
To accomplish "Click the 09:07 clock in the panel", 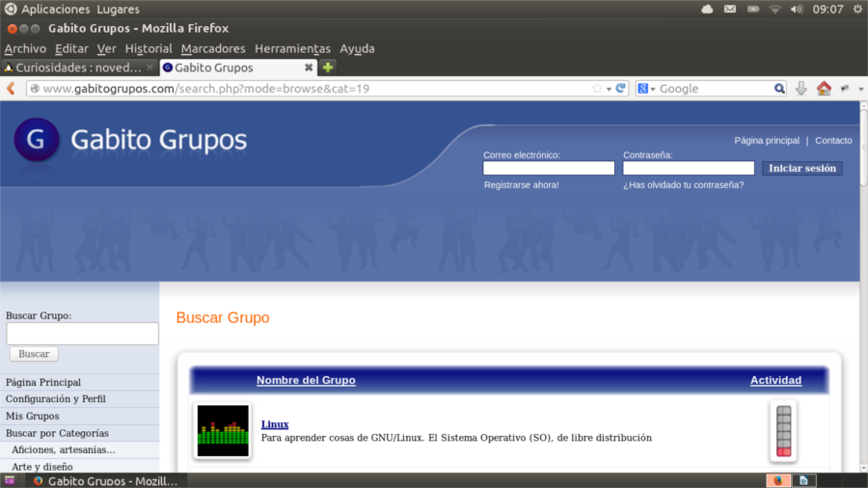I will (x=827, y=10).
